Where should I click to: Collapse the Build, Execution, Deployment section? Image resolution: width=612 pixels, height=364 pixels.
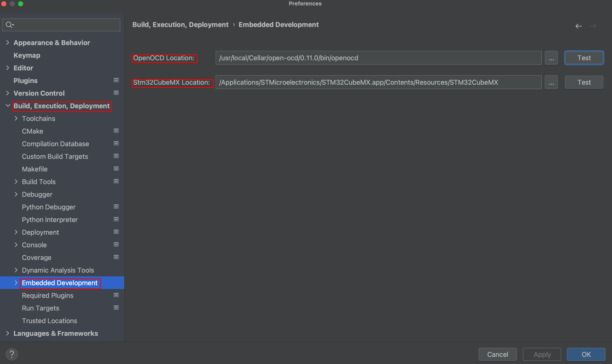(8, 106)
